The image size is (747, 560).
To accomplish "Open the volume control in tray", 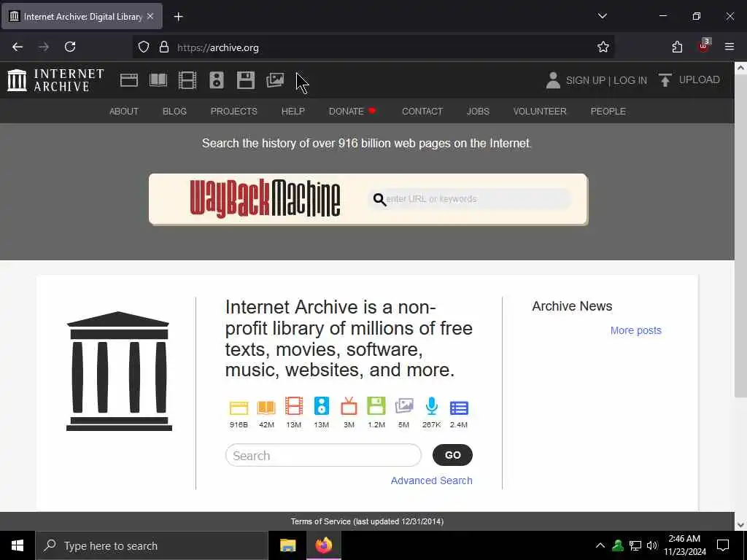I will 651,545.
